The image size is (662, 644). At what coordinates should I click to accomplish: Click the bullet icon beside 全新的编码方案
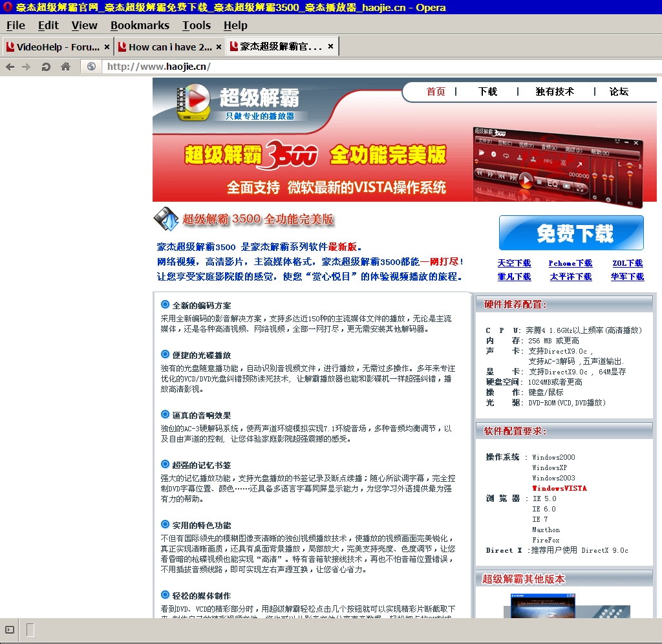point(165,305)
